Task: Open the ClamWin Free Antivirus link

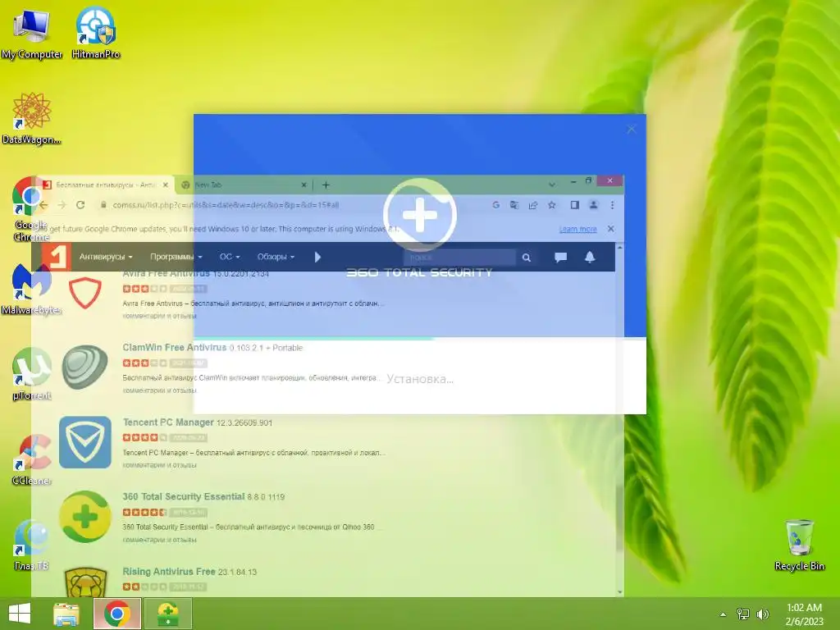Action: (x=174, y=347)
